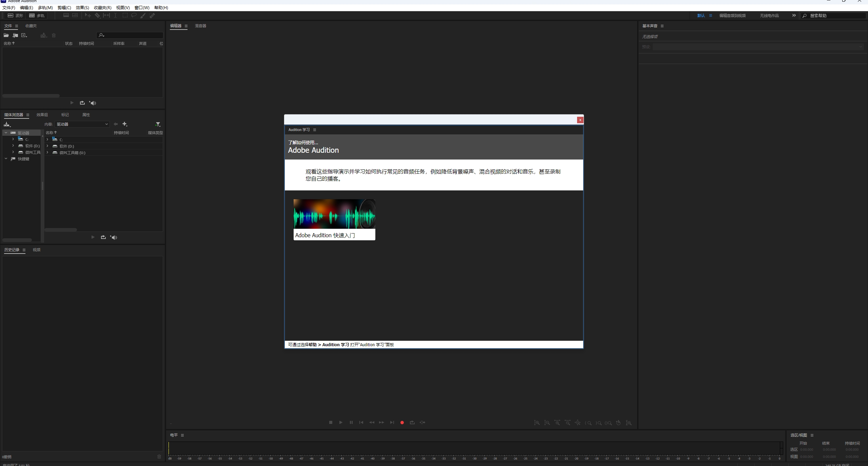868x466 pixels.
Task: Click the skip selection transport icon
Action: [x=422, y=423]
